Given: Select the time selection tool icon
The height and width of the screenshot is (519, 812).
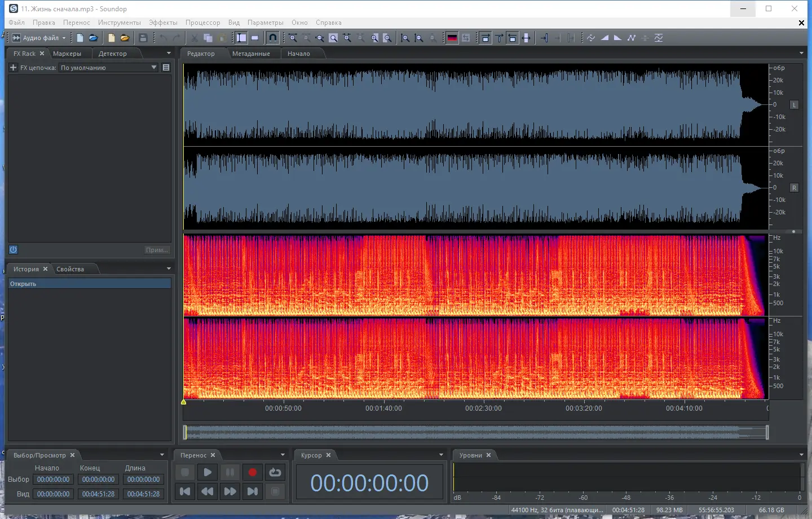Looking at the screenshot, I should click(x=241, y=38).
